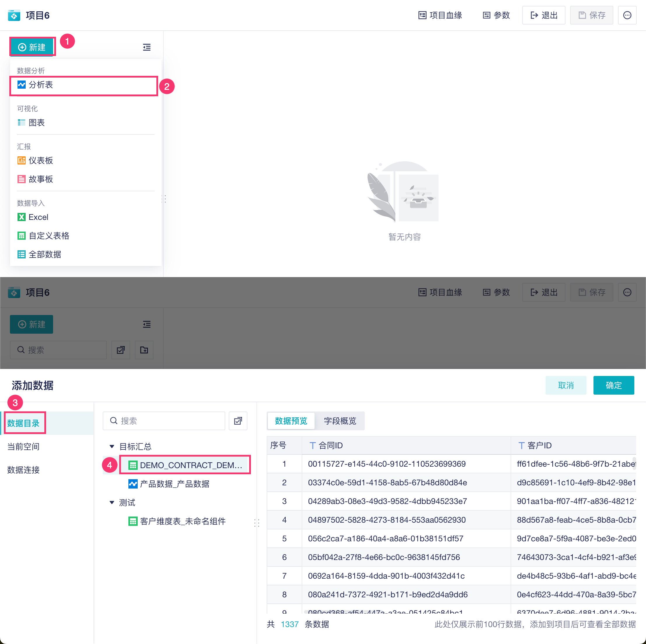Image resolution: width=646 pixels, height=644 pixels.
Task: Import data via the Excel icon
Action: [x=22, y=217]
